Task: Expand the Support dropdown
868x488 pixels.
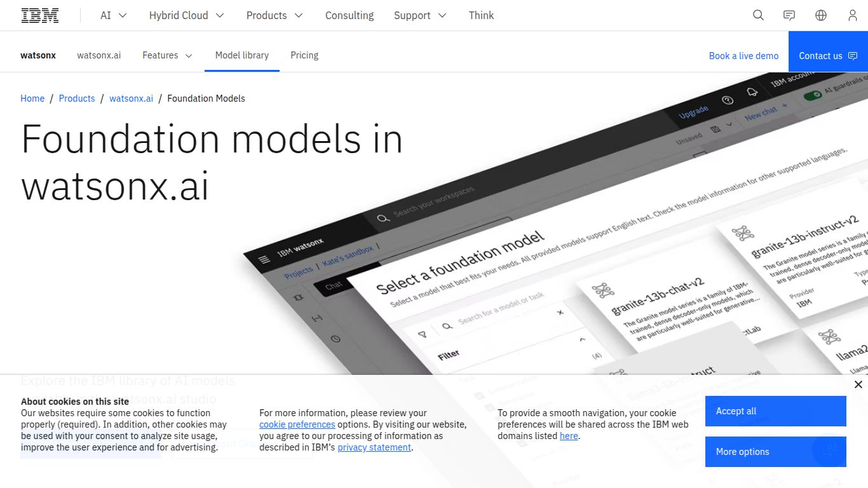Action: (x=419, y=15)
